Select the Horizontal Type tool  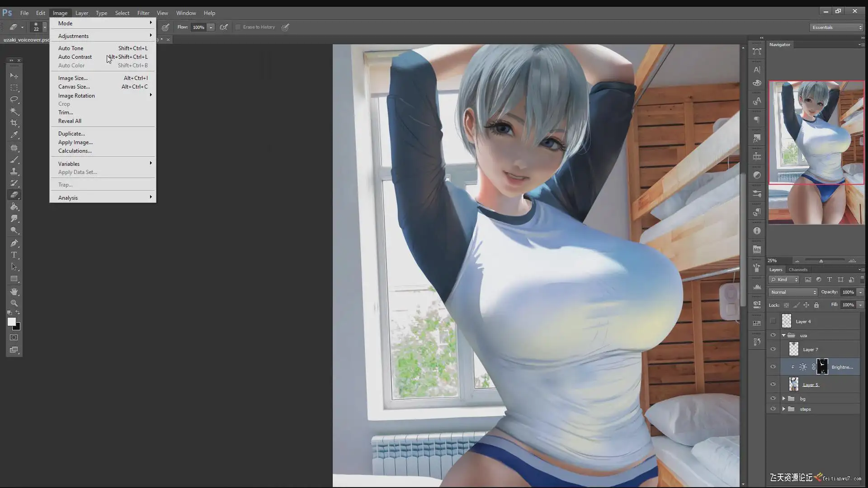point(14,255)
